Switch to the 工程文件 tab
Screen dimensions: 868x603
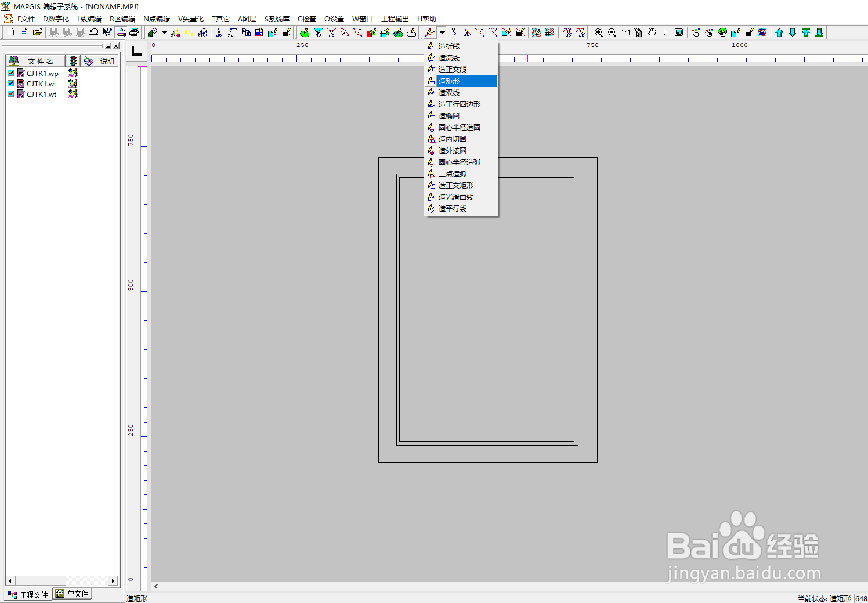pyautogui.click(x=28, y=594)
